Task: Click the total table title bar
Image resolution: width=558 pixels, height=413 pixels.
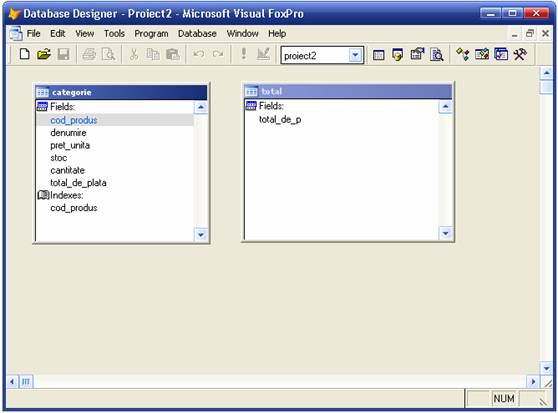Action: click(348, 91)
